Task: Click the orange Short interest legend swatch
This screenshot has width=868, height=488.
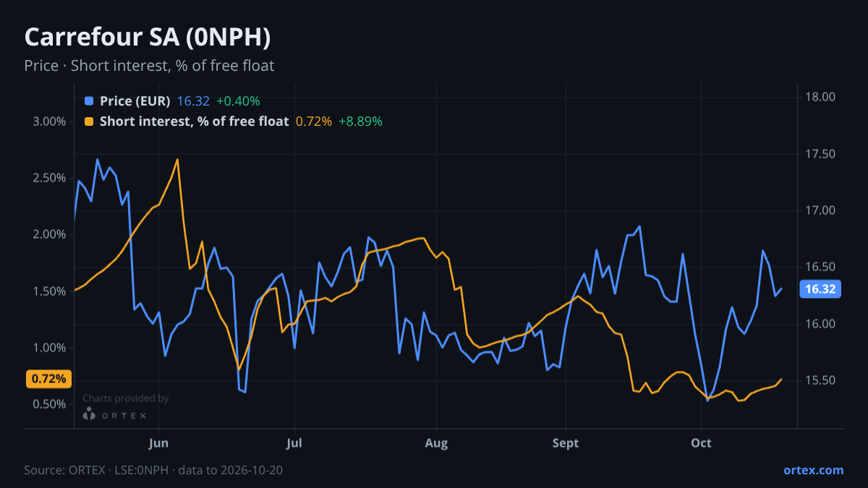Action: [89, 121]
